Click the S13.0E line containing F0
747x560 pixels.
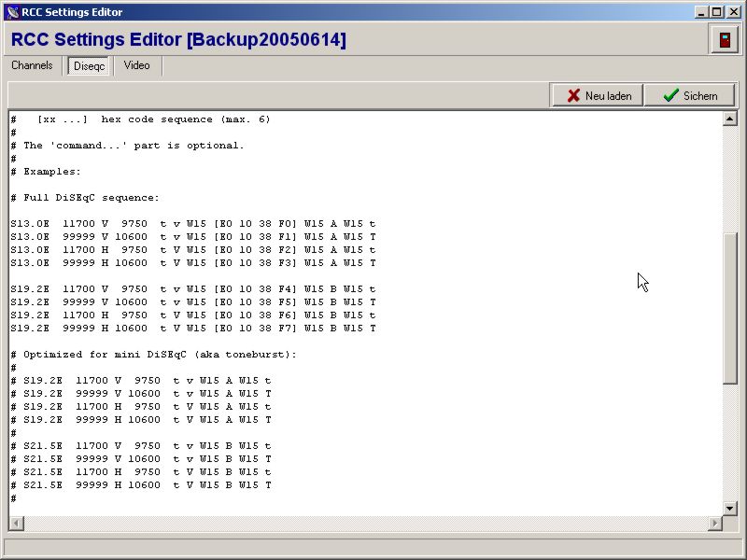(193, 224)
